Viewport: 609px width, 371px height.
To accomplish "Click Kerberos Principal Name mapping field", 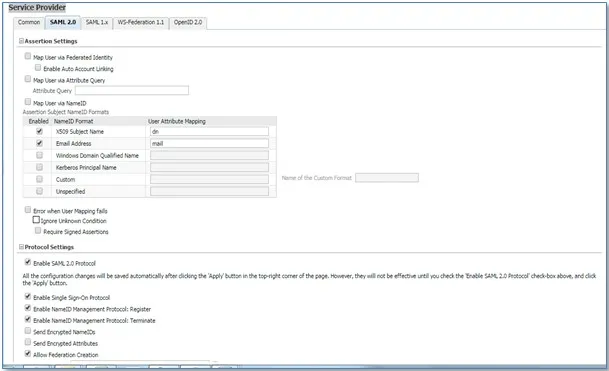I will (x=209, y=167).
